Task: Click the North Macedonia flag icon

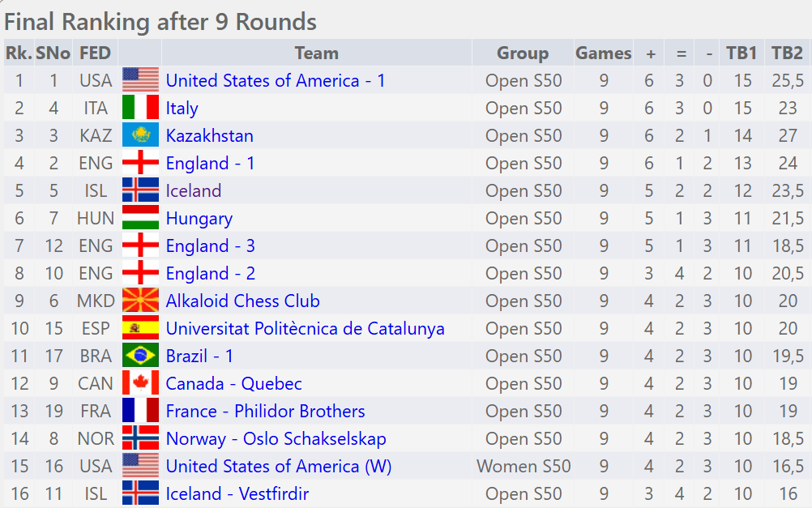Action: tap(140, 301)
